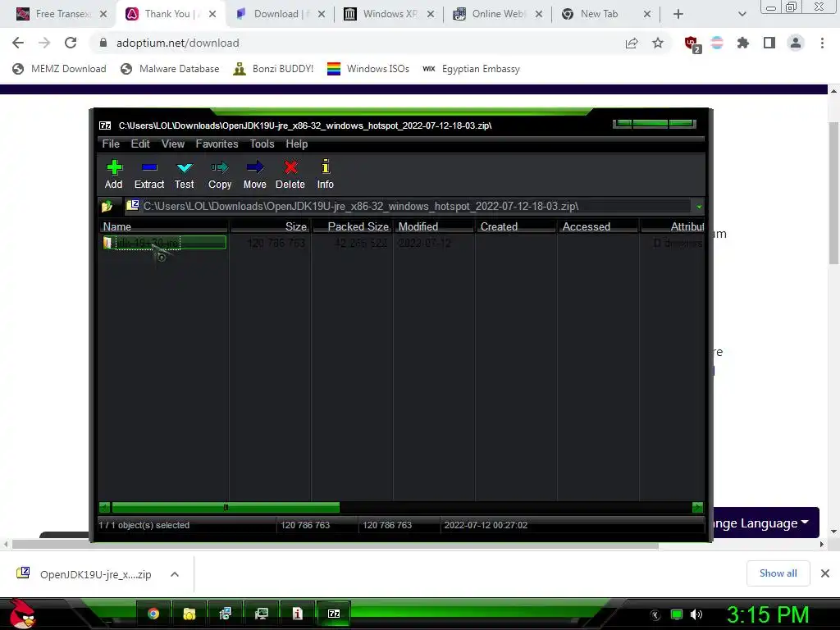840x630 pixels.
Task: Open the downloaded OpenJDK19U-jre zip file
Action: [84, 574]
